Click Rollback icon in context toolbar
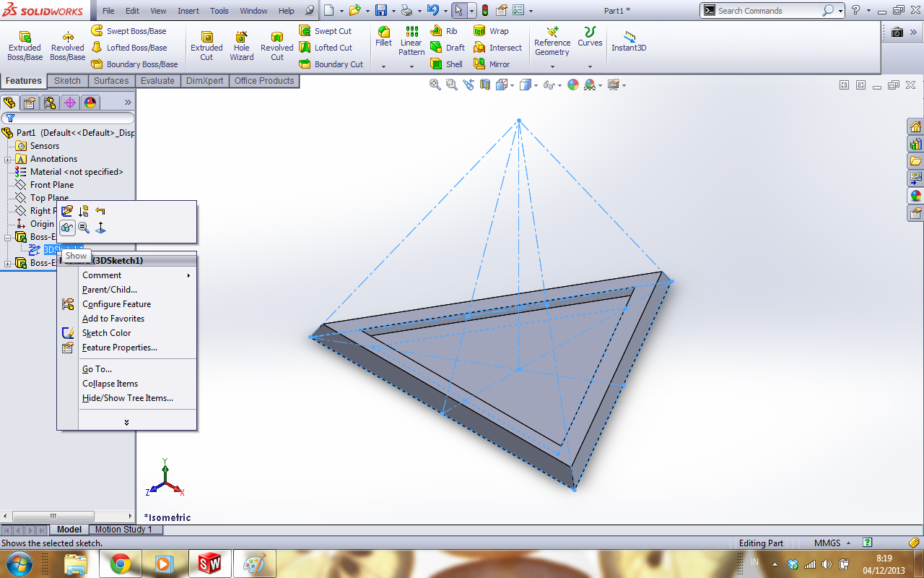The height and width of the screenshot is (578, 924). [x=100, y=211]
